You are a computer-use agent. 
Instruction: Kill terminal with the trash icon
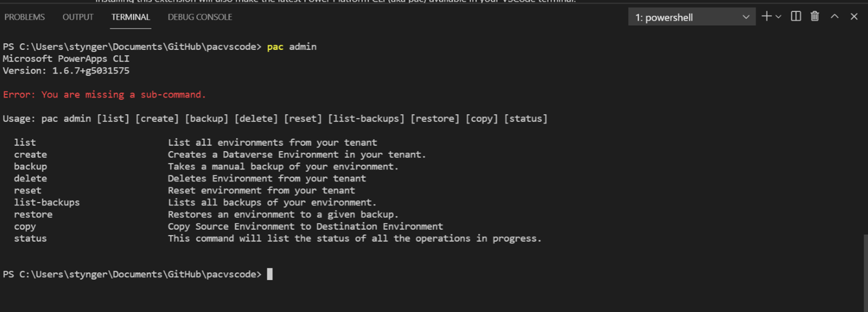point(815,16)
